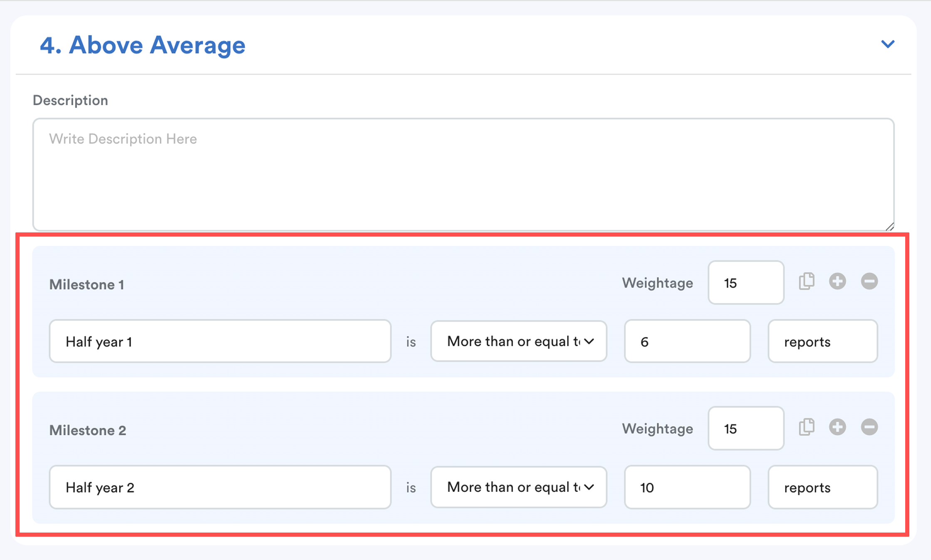Click into the Description text area

463,175
